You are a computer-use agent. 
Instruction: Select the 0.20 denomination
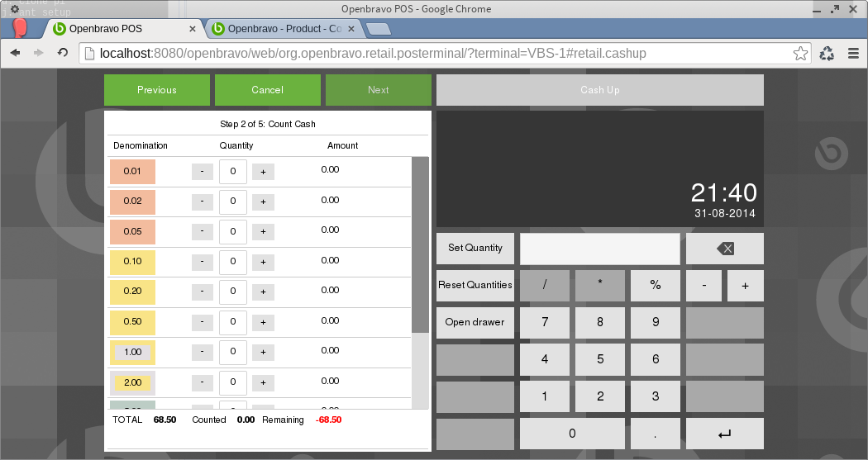pyautogui.click(x=132, y=292)
